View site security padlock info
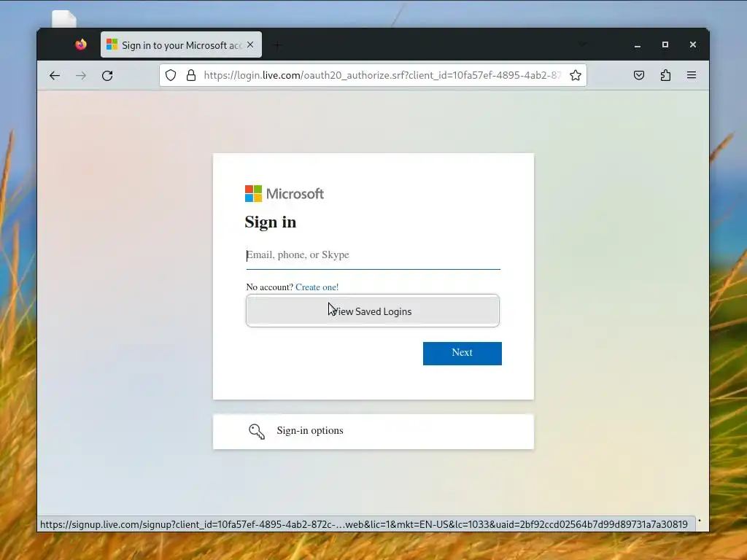The width and height of the screenshot is (747, 560). [191, 75]
